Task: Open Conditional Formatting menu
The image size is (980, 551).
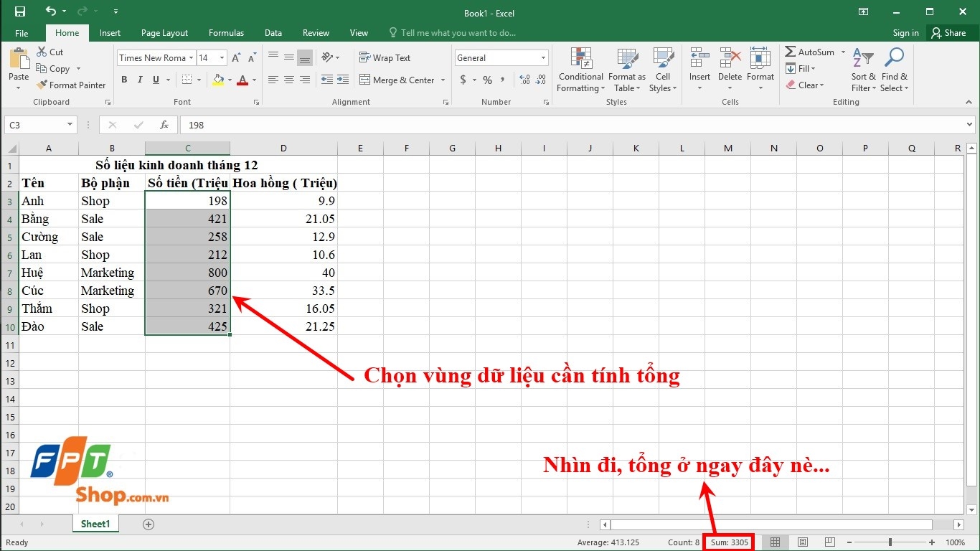Action: click(x=581, y=70)
